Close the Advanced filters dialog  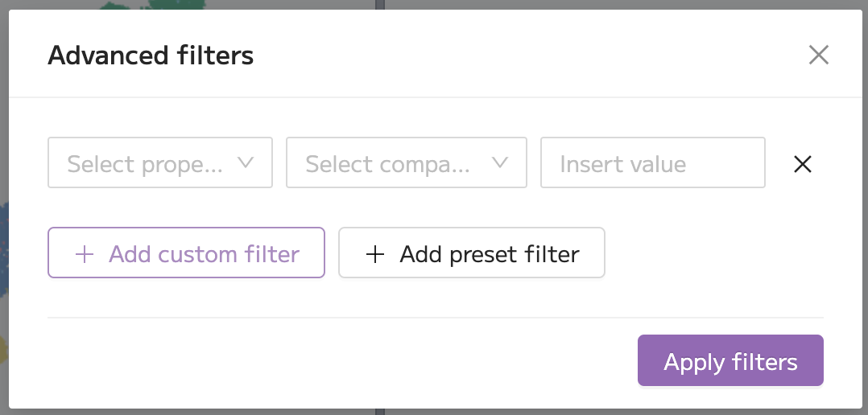click(x=818, y=55)
